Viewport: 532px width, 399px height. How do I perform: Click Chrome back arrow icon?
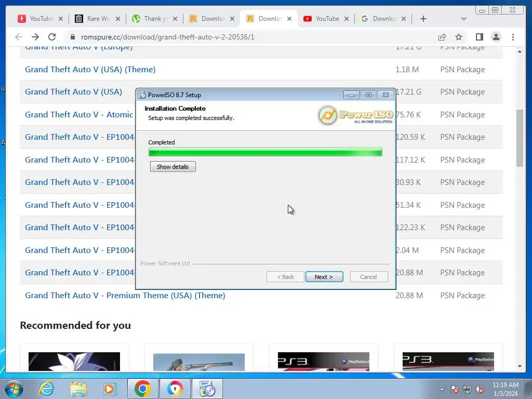click(x=19, y=37)
